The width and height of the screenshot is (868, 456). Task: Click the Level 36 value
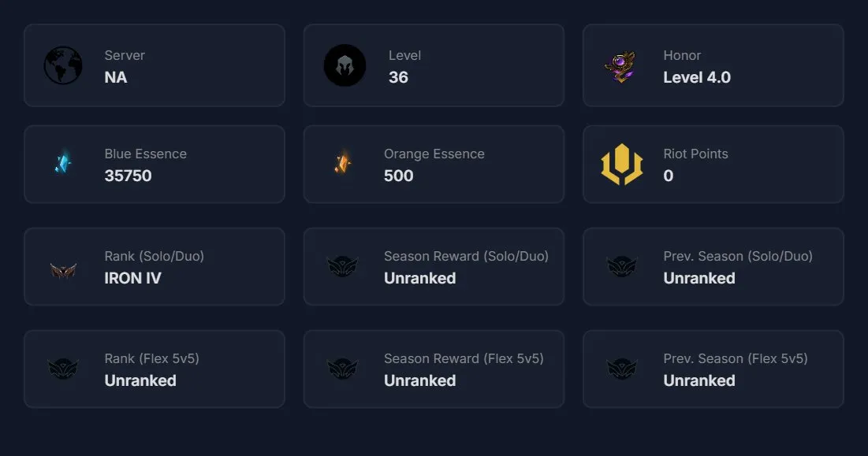click(x=399, y=77)
